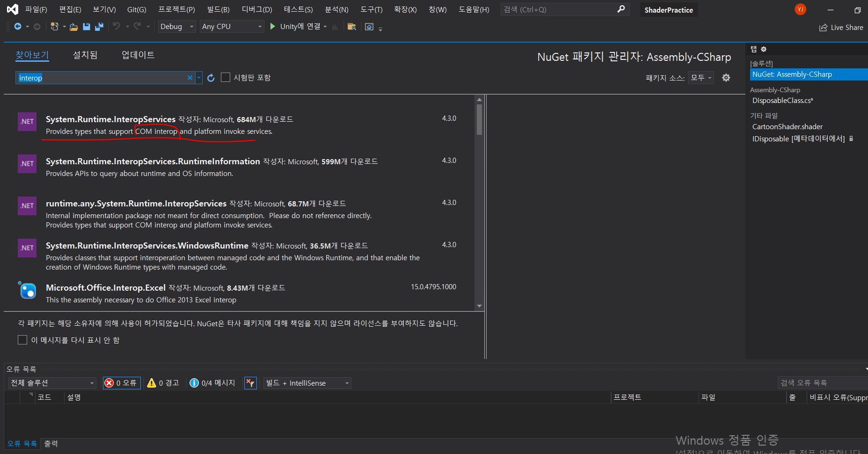Open the entire solution scope dropdown

52,383
